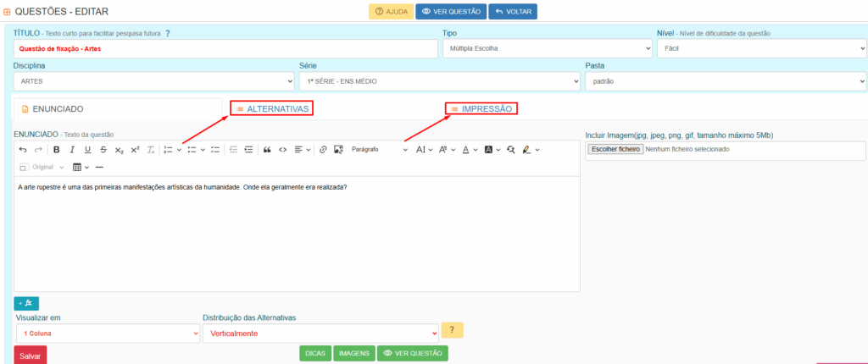Open the Parágrafo heading style dropdown
The image size is (868, 364).
[x=379, y=150]
